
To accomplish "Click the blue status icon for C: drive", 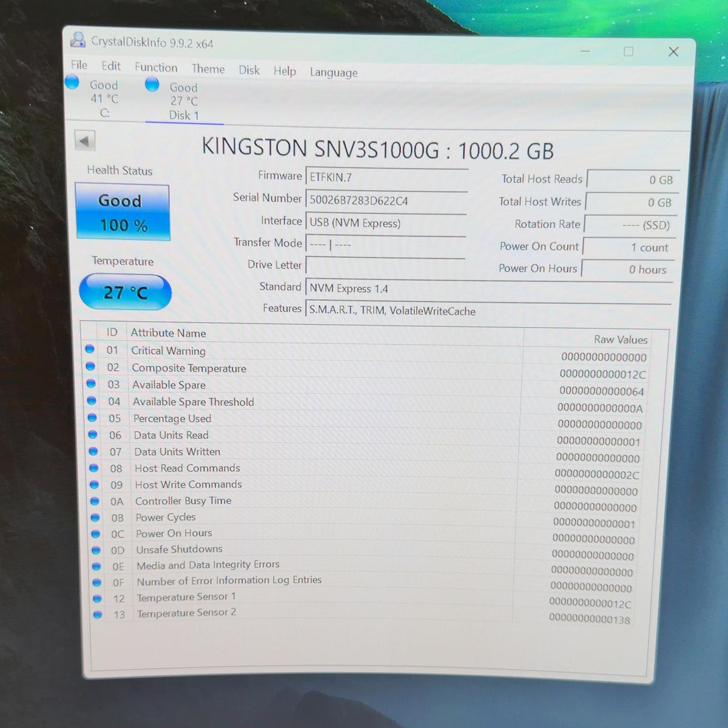I will [72, 82].
